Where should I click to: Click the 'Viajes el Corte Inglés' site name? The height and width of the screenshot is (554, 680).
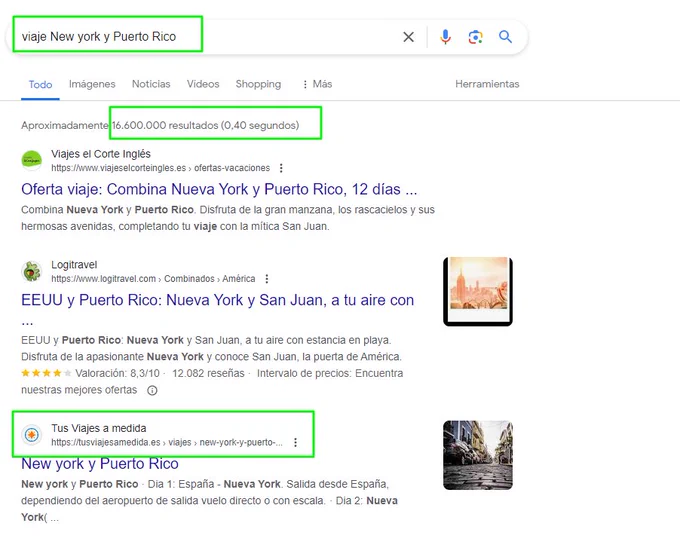click(x=101, y=154)
